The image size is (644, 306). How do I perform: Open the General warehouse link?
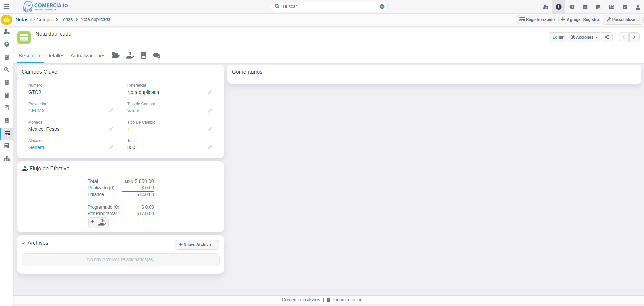(37, 147)
